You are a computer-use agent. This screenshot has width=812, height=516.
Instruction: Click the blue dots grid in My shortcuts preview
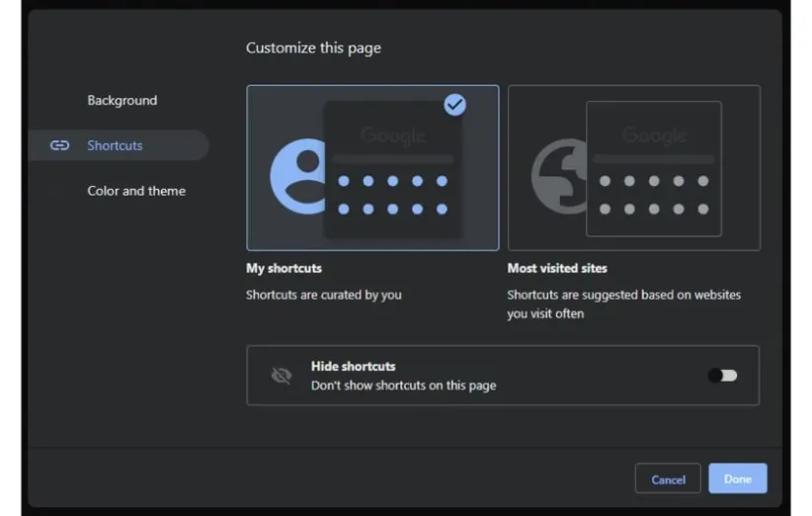point(392,195)
